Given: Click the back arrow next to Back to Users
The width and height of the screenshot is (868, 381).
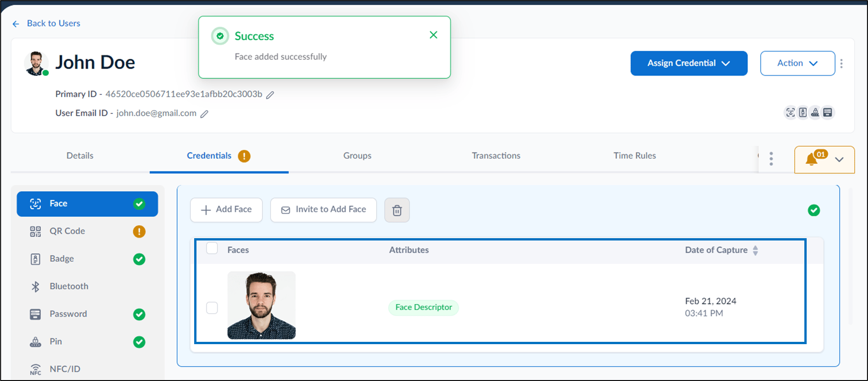Looking at the screenshot, I should pyautogui.click(x=16, y=24).
